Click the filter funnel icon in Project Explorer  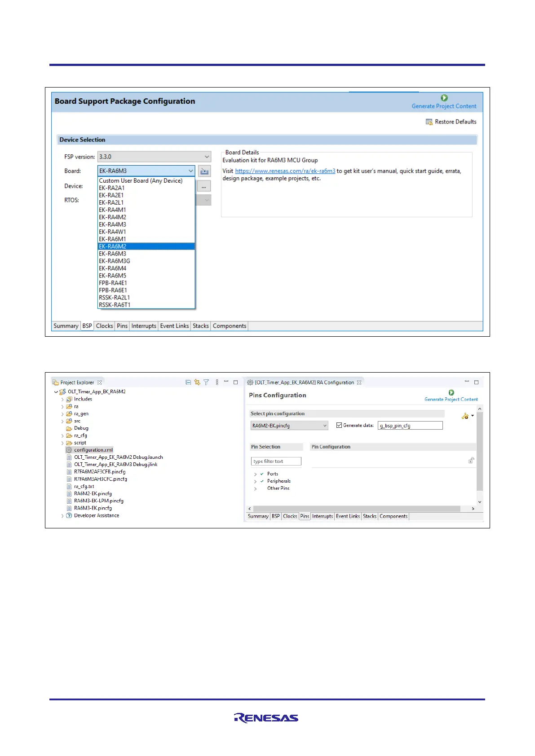pos(206,382)
